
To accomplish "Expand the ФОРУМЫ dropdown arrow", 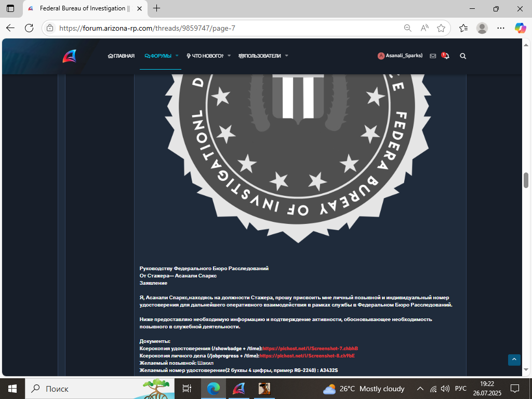I will tap(177, 56).
